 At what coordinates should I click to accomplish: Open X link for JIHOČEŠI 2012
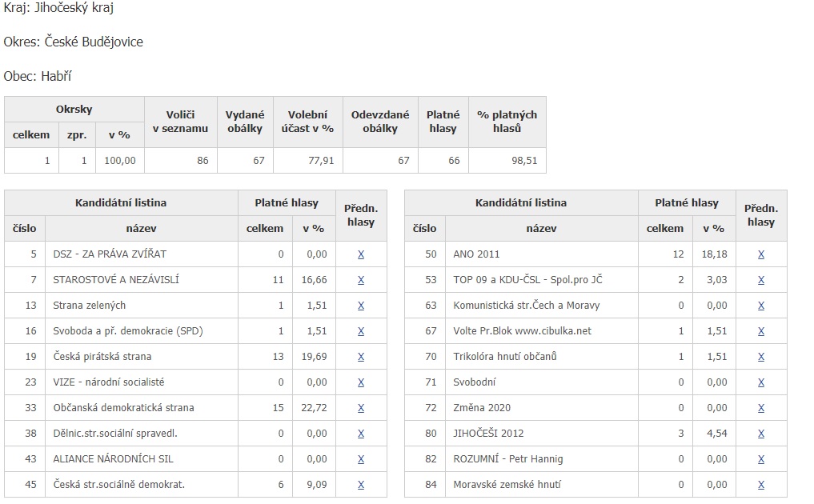point(761,434)
